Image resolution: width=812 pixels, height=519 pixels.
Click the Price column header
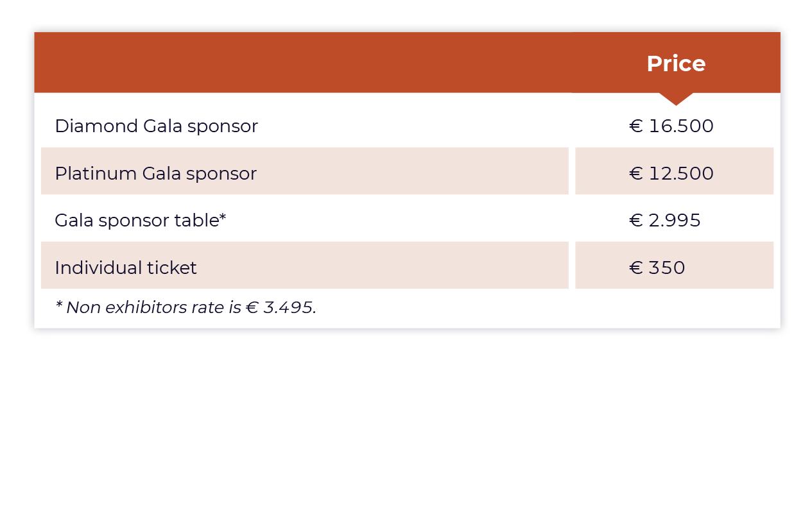click(676, 64)
